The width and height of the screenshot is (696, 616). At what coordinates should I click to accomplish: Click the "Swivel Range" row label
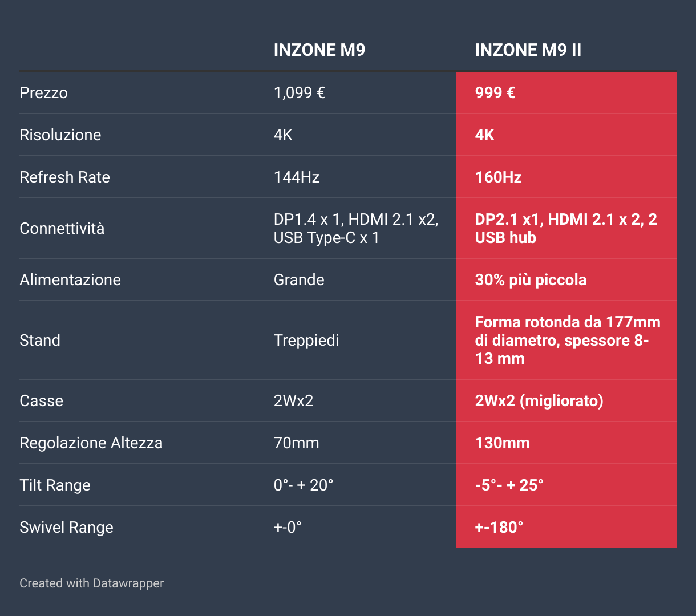66,527
